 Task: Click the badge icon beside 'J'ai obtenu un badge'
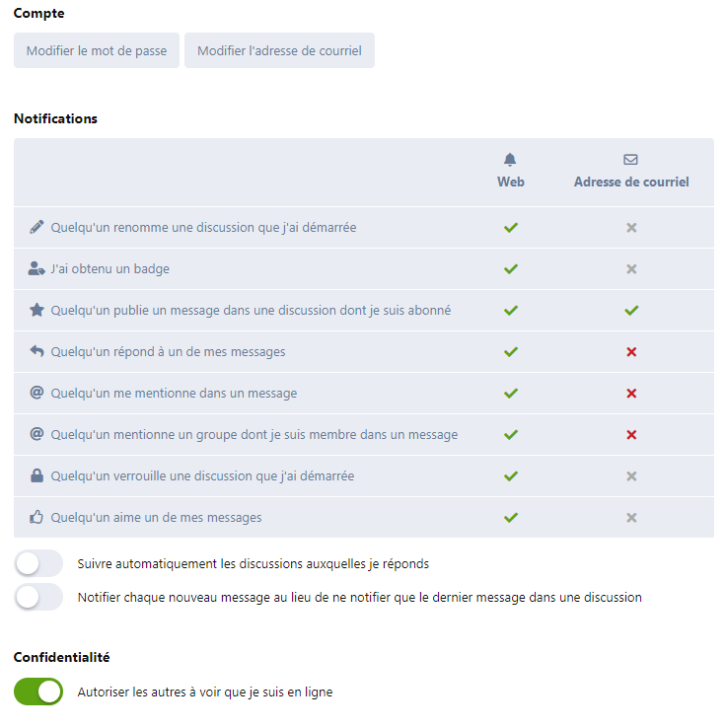click(37, 268)
